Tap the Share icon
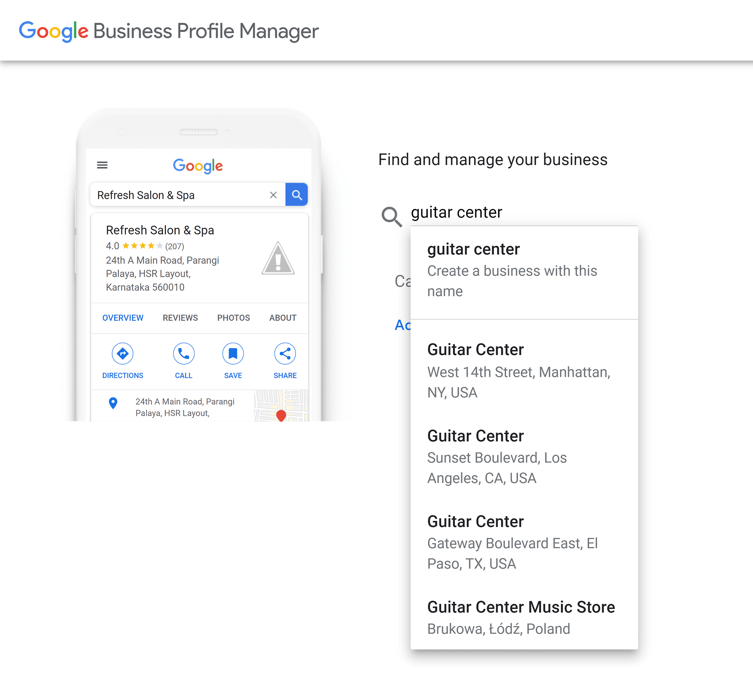Image resolution: width=753 pixels, height=700 pixels. click(x=285, y=353)
